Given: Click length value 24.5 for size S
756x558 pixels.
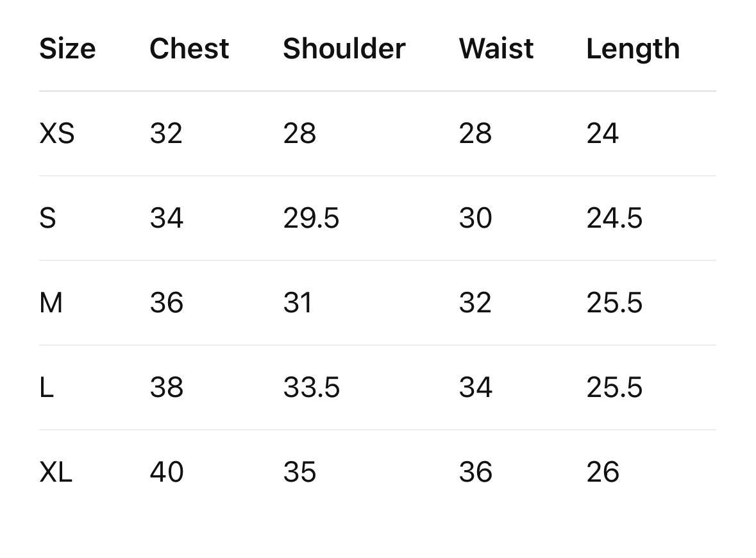Looking at the screenshot, I should (614, 218).
